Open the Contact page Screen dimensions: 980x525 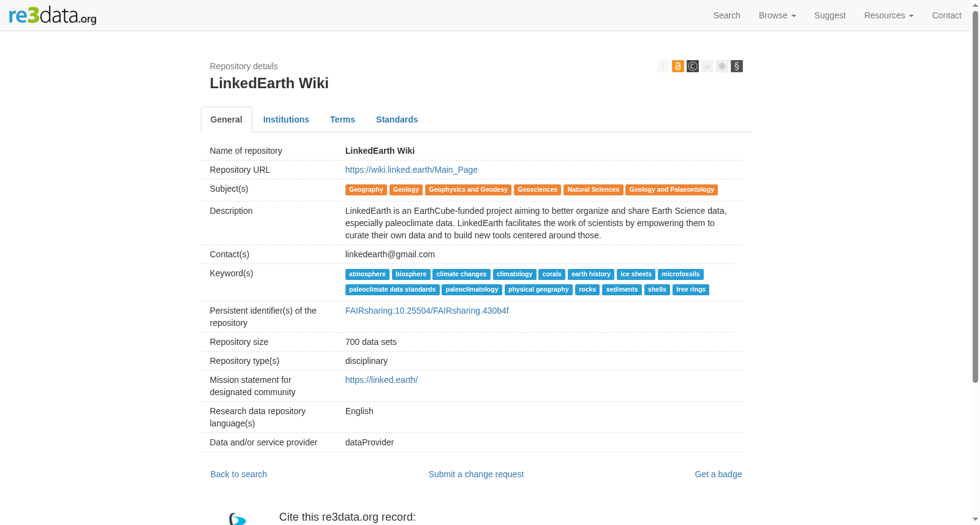pyautogui.click(x=946, y=15)
